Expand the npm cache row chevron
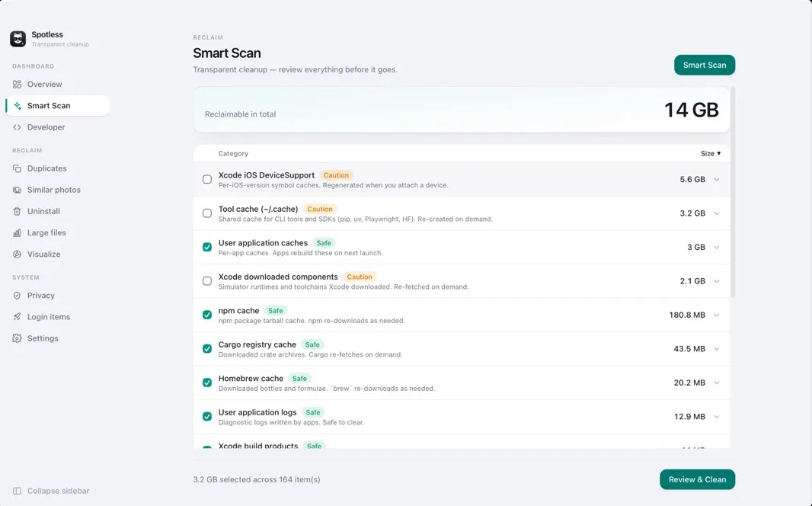Screen dimensions: 812x506 [717, 315]
